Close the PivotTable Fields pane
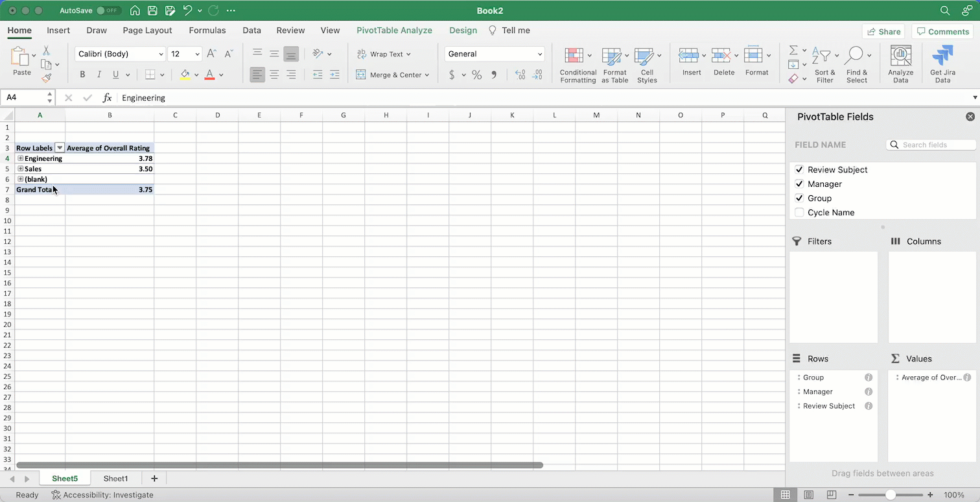980x502 pixels. [970, 117]
